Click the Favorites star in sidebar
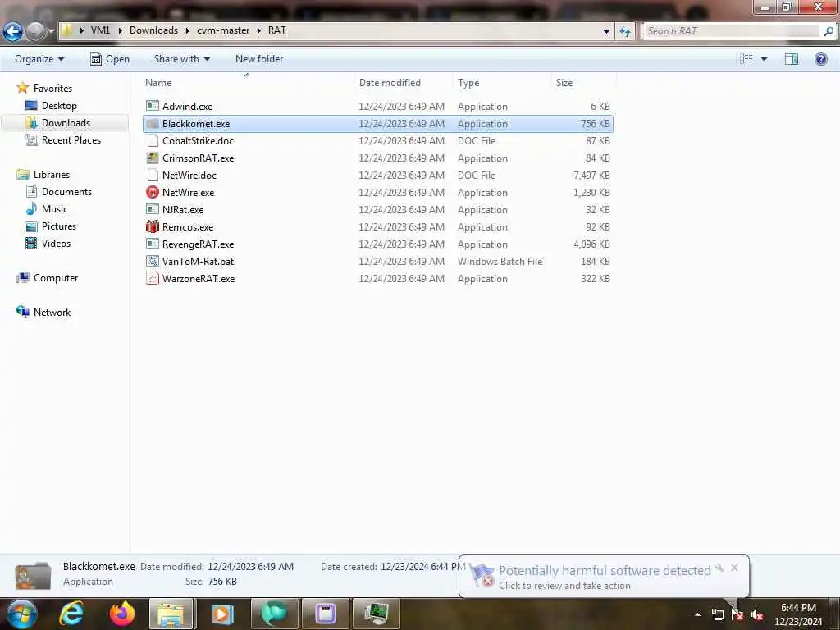The width and height of the screenshot is (840, 630). click(22, 88)
